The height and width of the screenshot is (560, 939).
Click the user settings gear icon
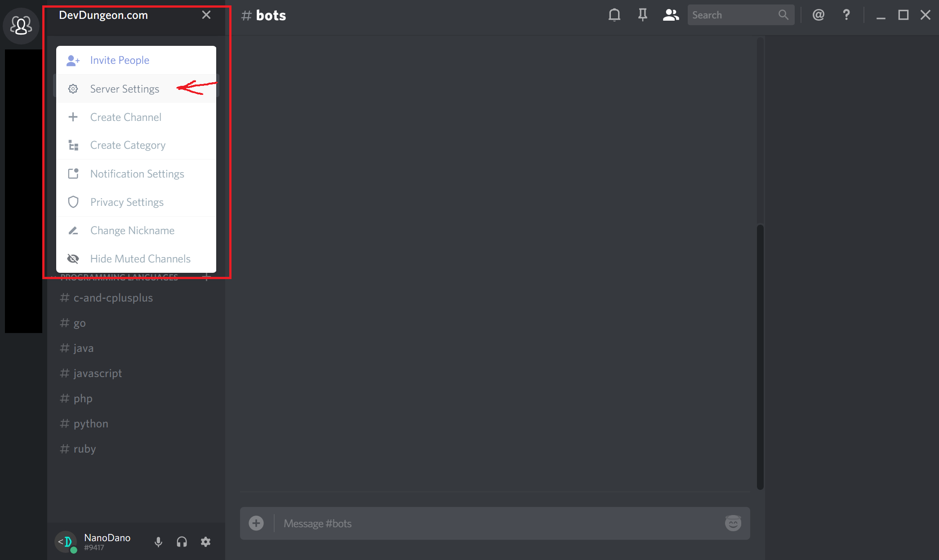(207, 541)
